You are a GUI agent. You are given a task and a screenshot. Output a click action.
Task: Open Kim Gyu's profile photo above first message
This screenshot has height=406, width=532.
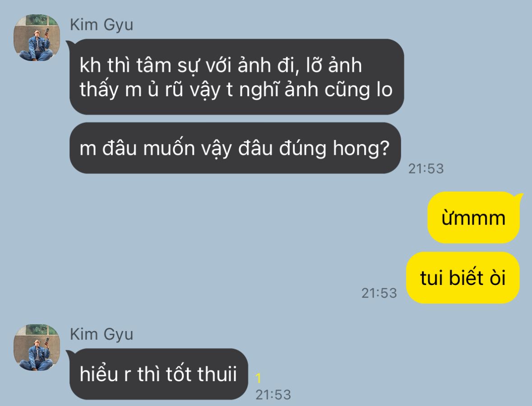[37, 37]
